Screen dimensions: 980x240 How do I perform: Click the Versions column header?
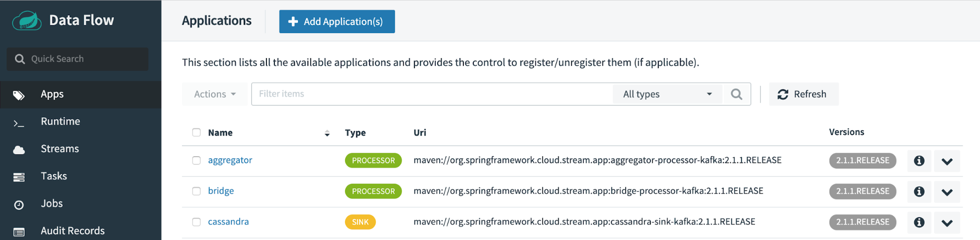(847, 132)
